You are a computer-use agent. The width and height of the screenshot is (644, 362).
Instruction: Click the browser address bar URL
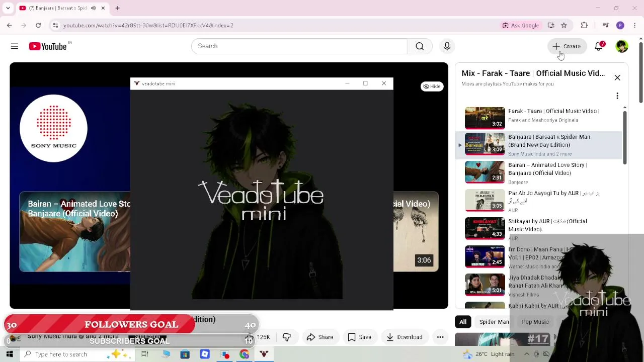click(148, 25)
